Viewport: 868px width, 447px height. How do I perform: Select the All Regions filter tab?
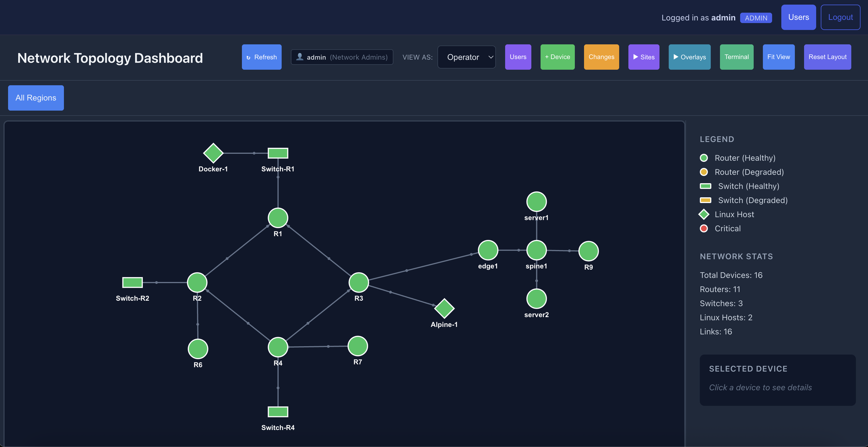click(36, 98)
